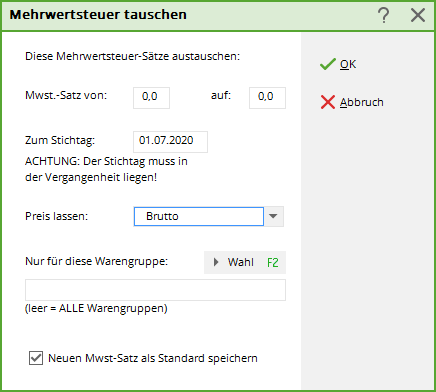This screenshot has width=436, height=392.
Task: Confirm the tax swap with OK
Action: tap(348, 64)
